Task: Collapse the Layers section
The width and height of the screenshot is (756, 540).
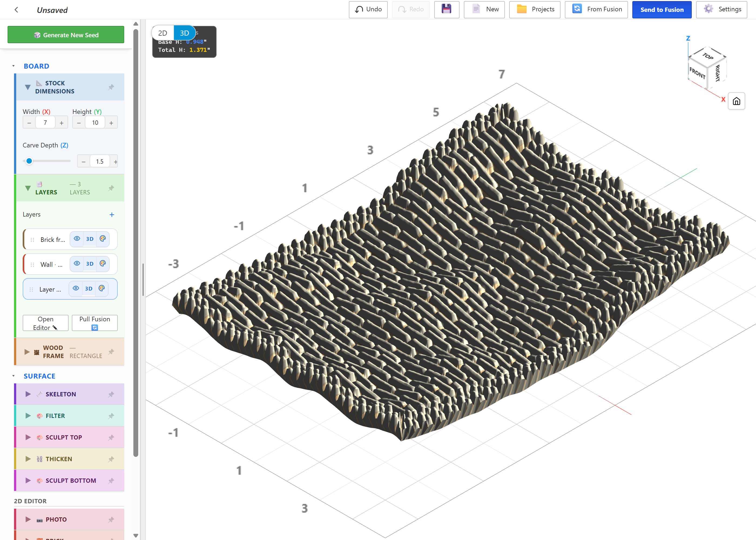Action: (x=28, y=188)
